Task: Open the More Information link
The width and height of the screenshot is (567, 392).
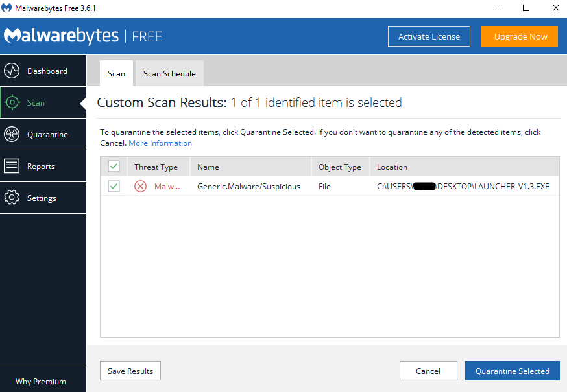Action: tap(160, 143)
